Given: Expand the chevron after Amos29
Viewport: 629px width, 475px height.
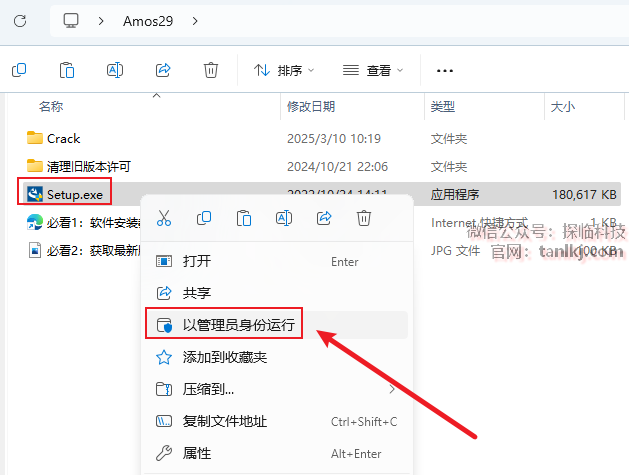Looking at the screenshot, I should 195,21.
